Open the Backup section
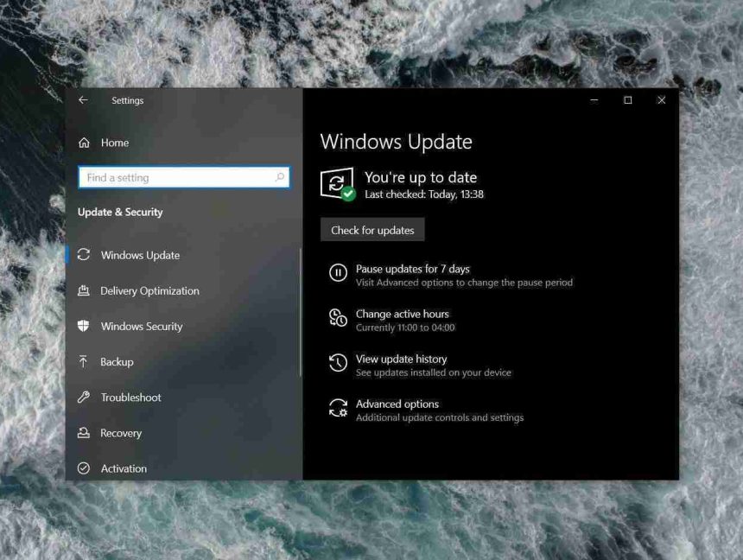 117,362
